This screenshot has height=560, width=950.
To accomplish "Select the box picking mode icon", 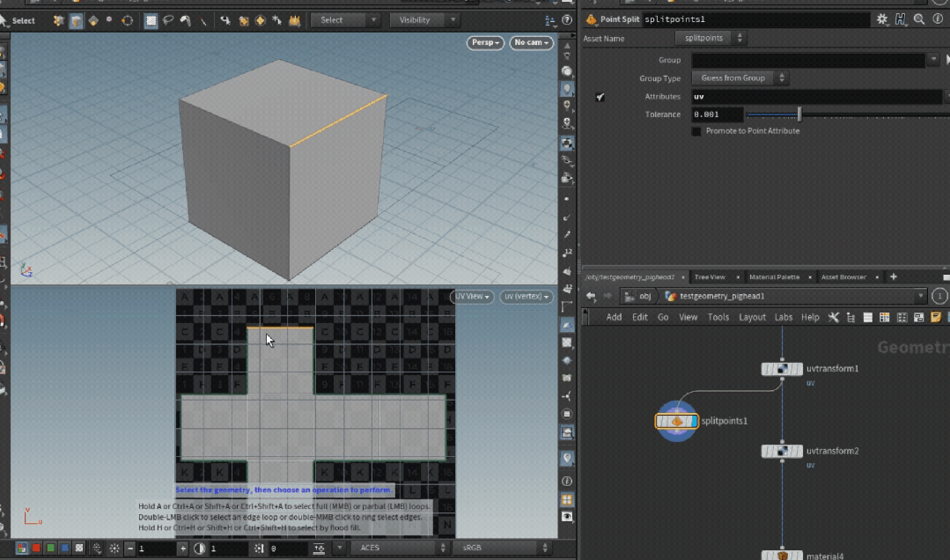I will click(151, 20).
